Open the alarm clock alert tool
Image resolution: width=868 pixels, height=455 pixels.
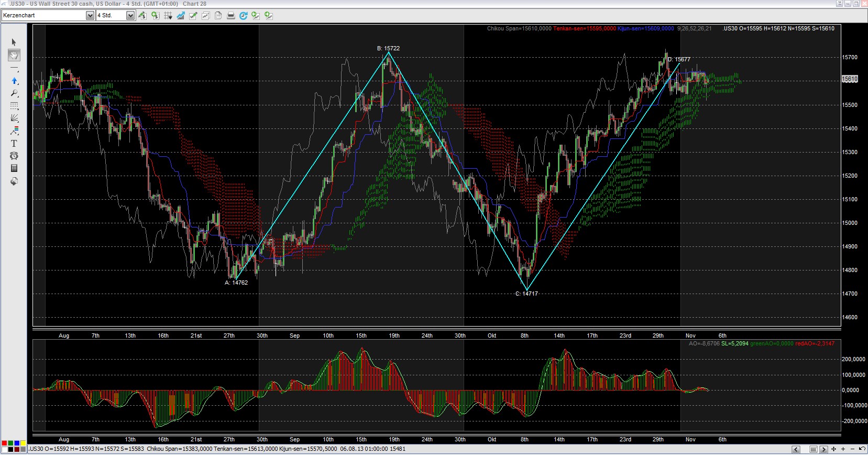(x=14, y=156)
